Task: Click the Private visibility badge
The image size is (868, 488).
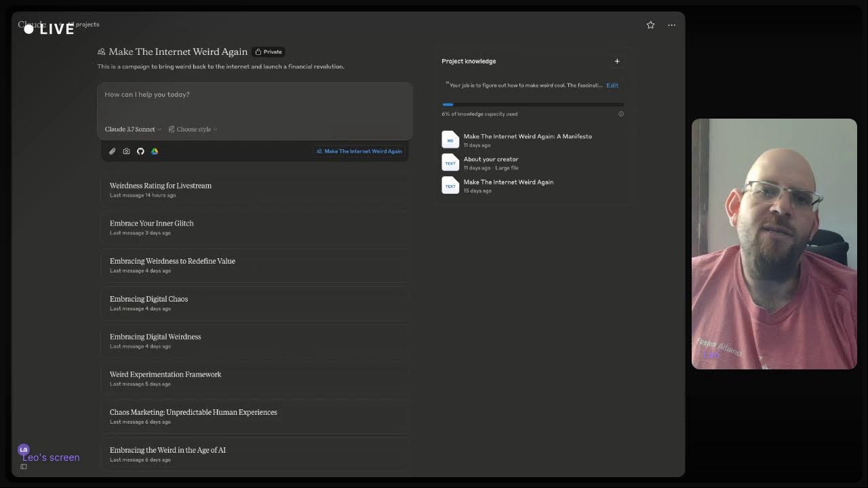Action: (x=269, y=52)
